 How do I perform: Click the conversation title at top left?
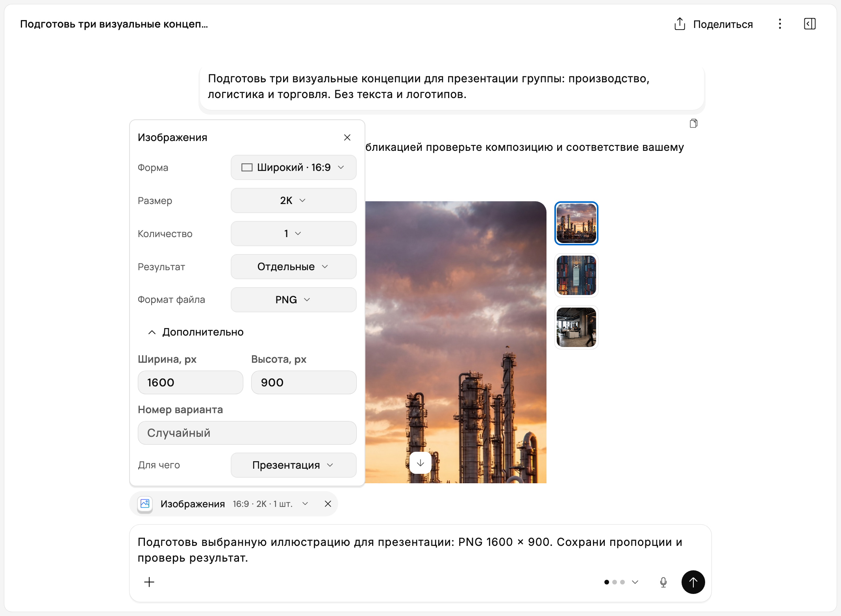coord(114,24)
